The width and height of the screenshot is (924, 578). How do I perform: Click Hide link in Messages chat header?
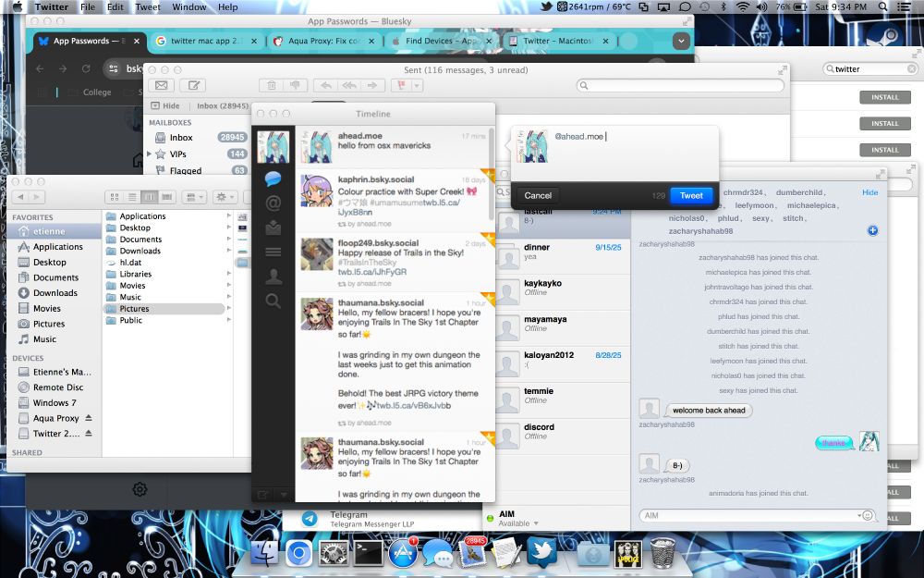pyautogui.click(x=869, y=192)
